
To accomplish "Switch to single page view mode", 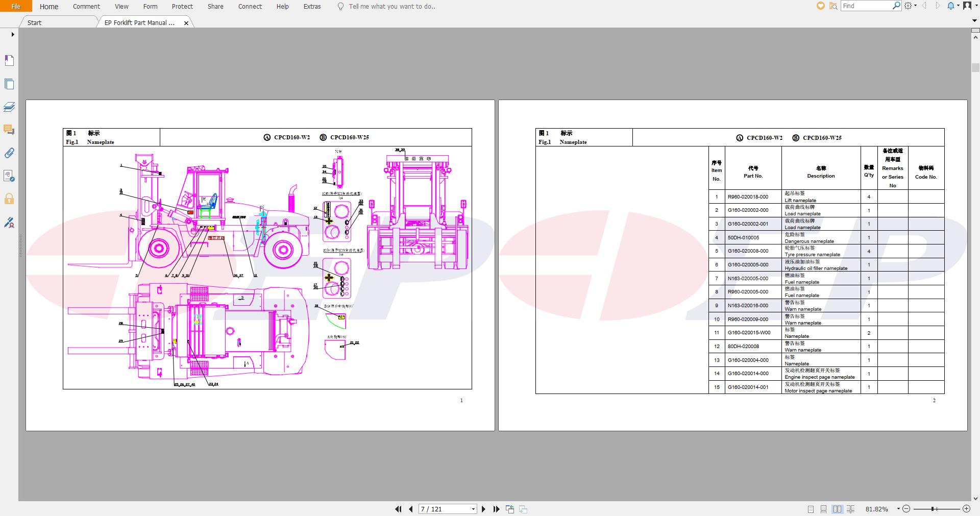I will click(811, 509).
